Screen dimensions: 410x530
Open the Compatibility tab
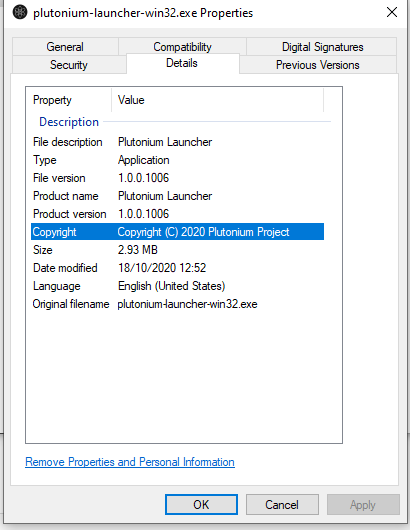click(182, 47)
